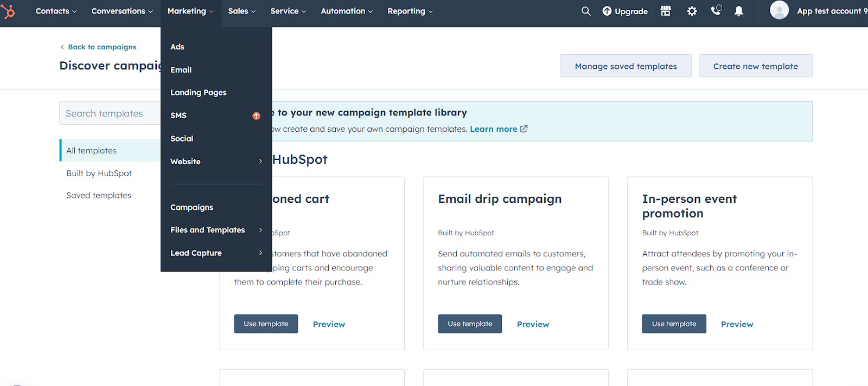Expand the Sales menu
The image size is (868, 386).
click(241, 11)
